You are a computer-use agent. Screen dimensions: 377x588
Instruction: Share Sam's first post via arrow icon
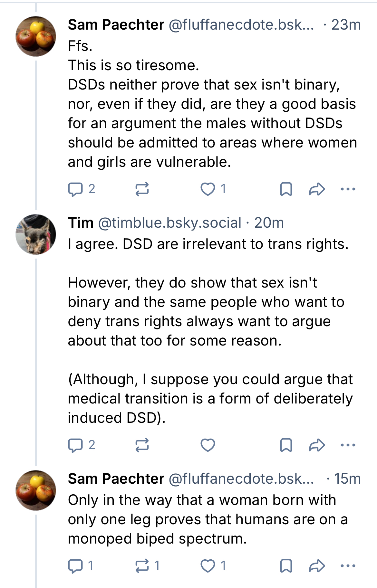317,189
